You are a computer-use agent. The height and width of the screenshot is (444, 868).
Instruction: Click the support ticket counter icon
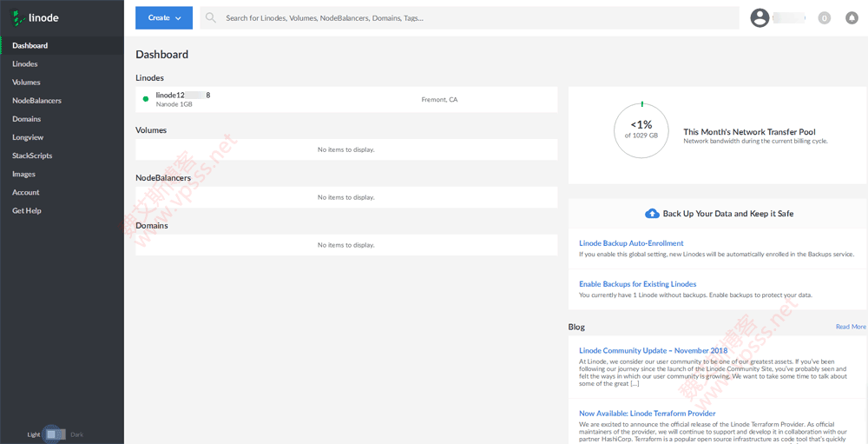824,17
